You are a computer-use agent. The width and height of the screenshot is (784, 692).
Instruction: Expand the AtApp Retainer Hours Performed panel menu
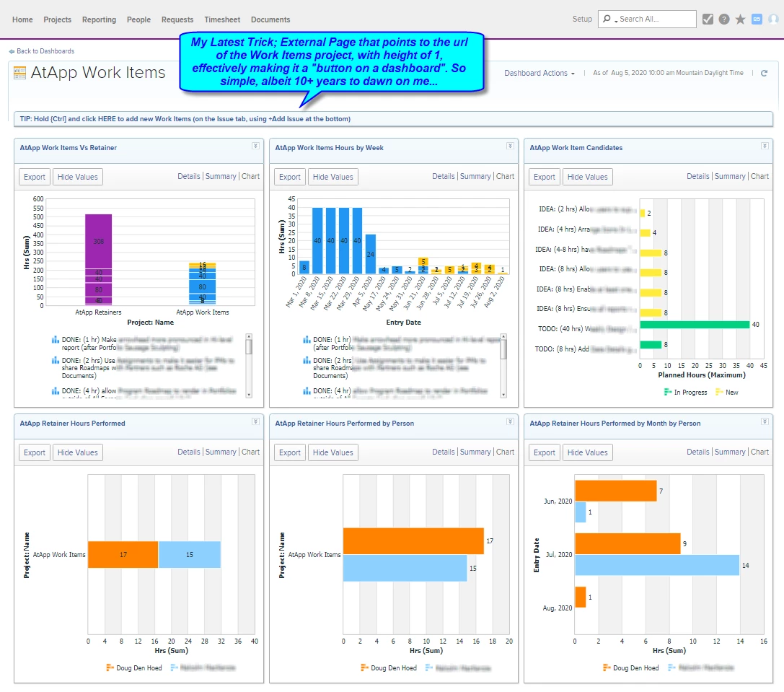click(x=255, y=422)
